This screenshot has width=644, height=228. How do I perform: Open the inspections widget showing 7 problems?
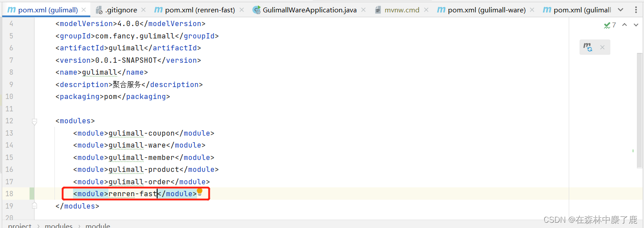pyautogui.click(x=610, y=25)
